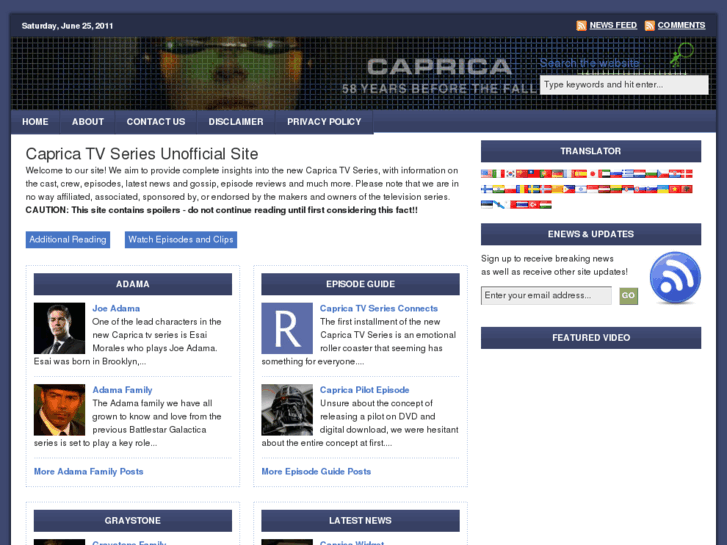
Task: Pick the Indian flag in Translator
Action: (498, 189)
